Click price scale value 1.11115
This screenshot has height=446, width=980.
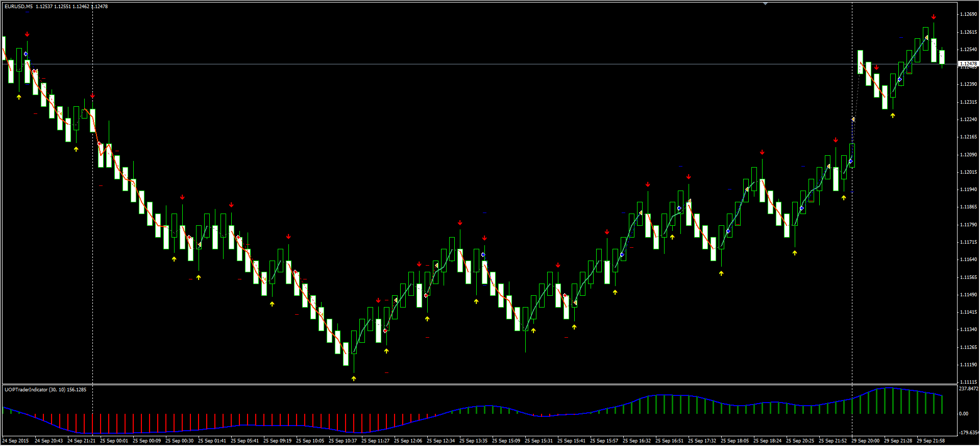tap(968, 382)
